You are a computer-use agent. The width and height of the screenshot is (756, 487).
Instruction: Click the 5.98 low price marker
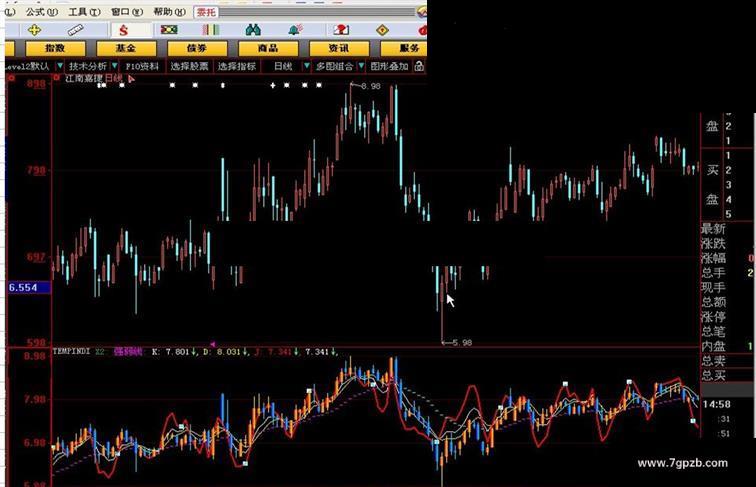tap(462, 343)
